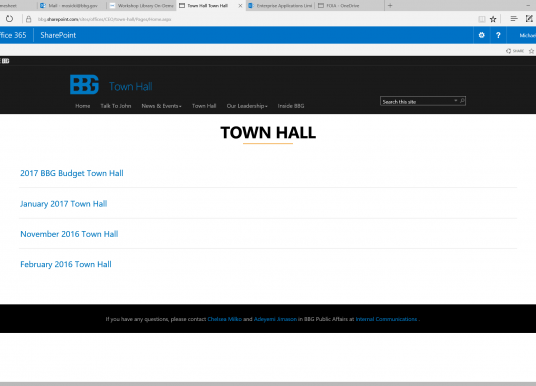The width and height of the screenshot is (536, 386).
Task: Open a new browser tab
Action: [x=390, y=5]
